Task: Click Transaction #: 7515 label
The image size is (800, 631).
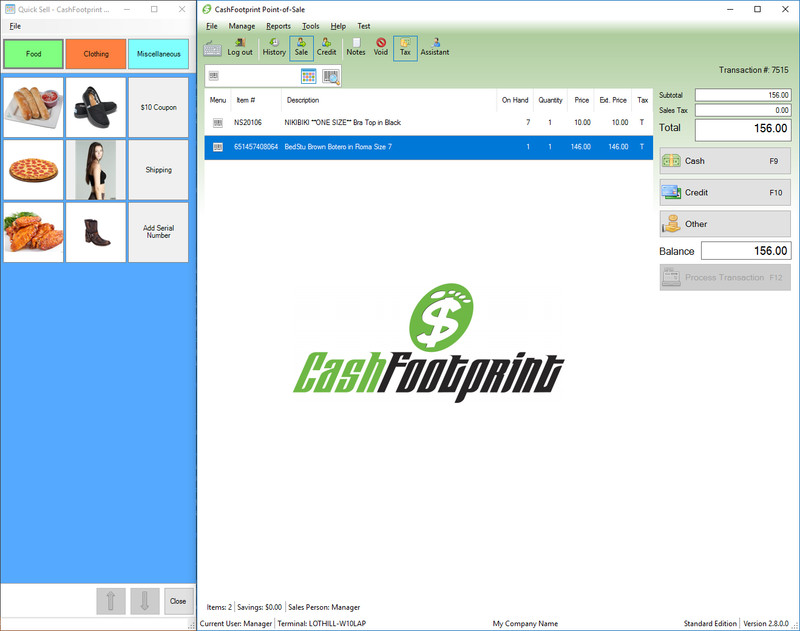Action: click(x=754, y=70)
